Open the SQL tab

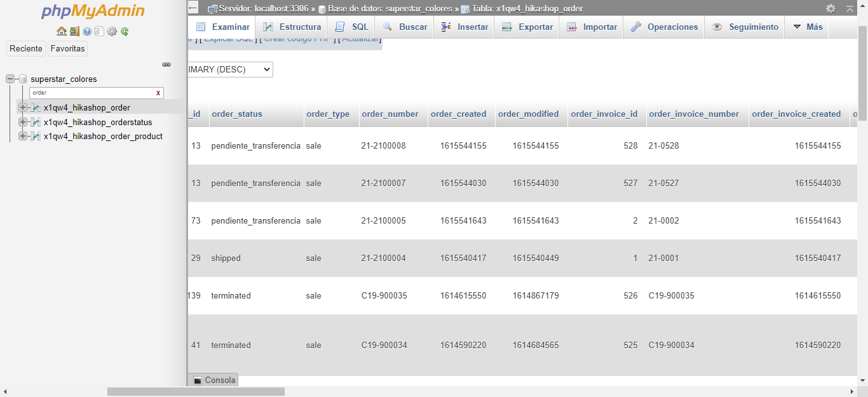[351, 27]
